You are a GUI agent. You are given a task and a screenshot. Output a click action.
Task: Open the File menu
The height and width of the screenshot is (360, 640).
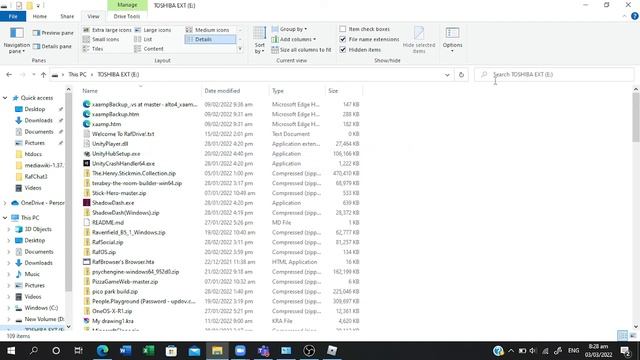13,16
